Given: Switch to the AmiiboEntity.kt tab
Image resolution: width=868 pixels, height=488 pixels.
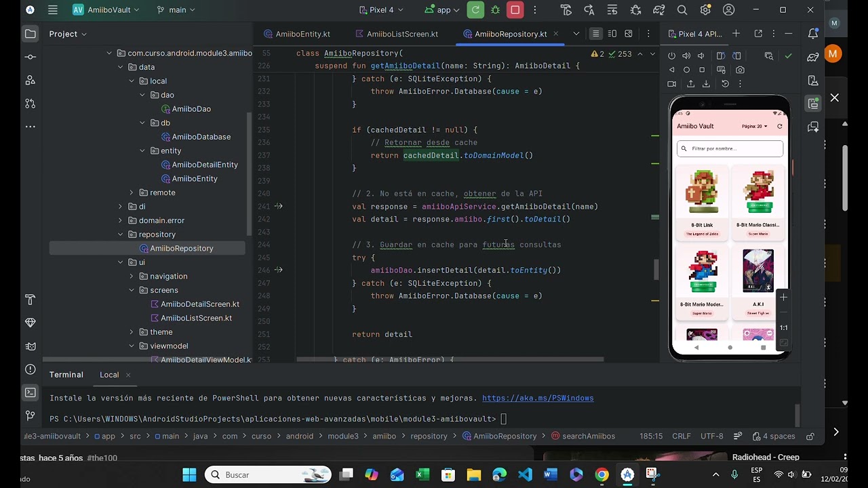Looking at the screenshot, I should [x=296, y=34].
